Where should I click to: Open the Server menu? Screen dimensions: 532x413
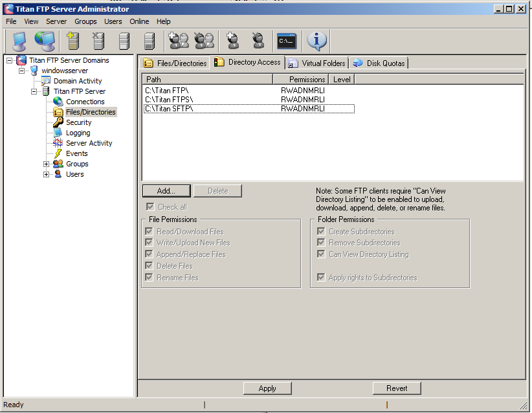[x=56, y=21]
